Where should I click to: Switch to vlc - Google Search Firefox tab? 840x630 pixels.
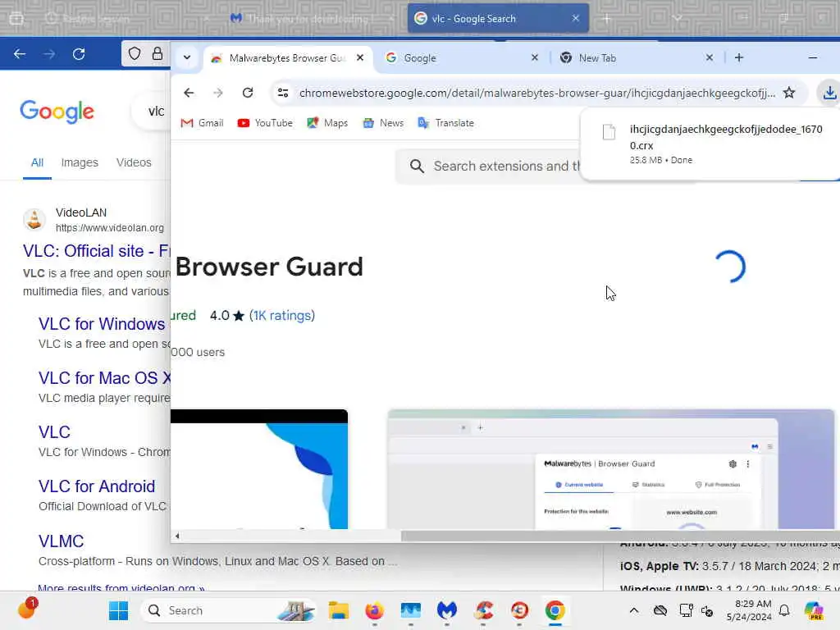pos(498,18)
